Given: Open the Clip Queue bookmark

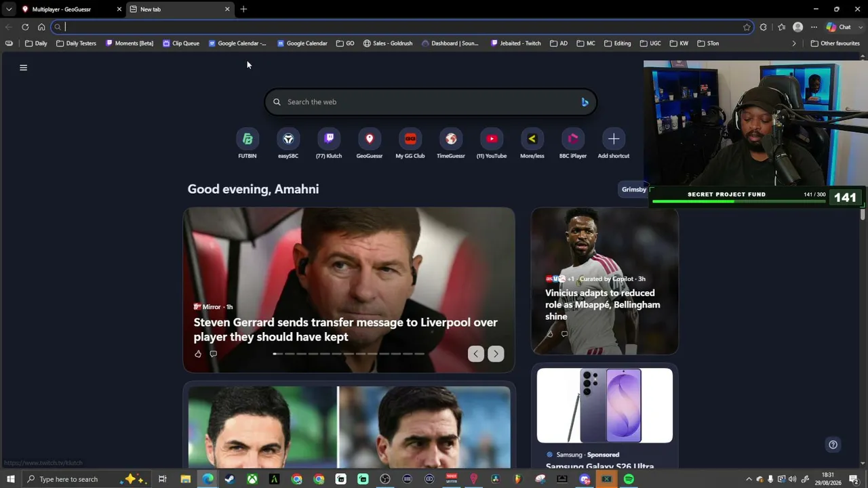Looking at the screenshot, I should click(181, 43).
